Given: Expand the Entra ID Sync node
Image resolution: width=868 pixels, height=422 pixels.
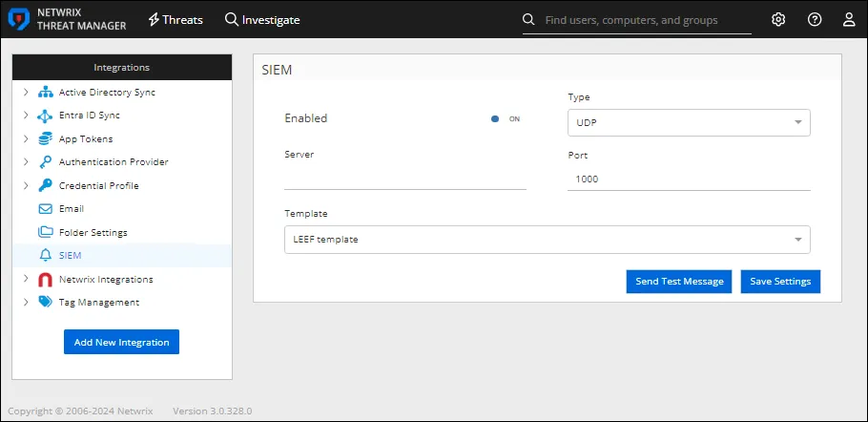Looking at the screenshot, I should [x=26, y=116].
